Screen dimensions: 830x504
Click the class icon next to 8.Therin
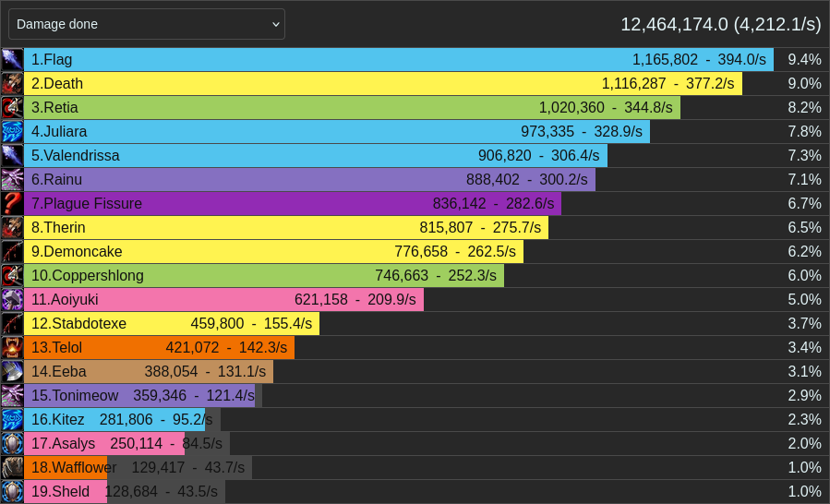click(12, 228)
